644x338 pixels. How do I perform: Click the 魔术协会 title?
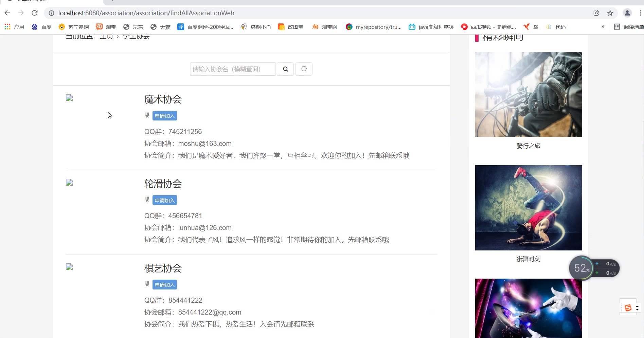click(x=163, y=99)
